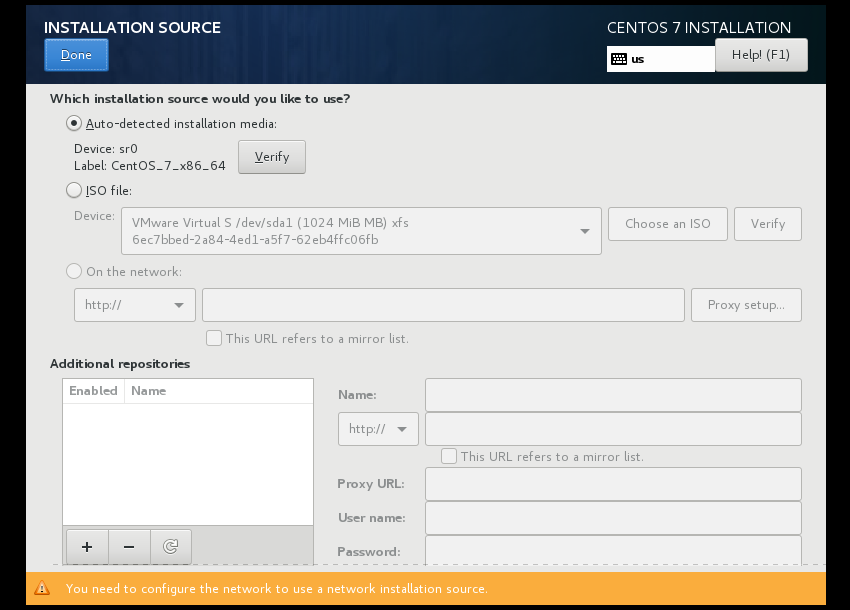
Task: Open the Proxy setup... dialog
Action: coord(746,305)
